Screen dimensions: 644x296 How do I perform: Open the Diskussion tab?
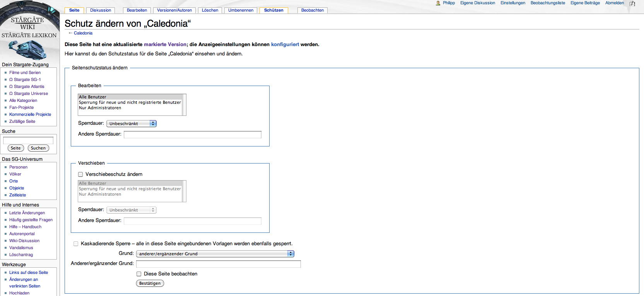(101, 10)
